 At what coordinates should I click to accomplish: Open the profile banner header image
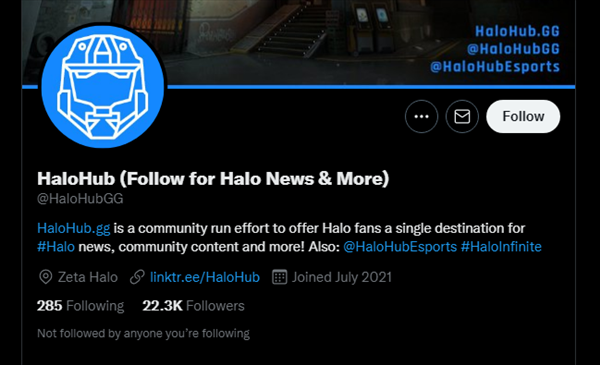coord(298,43)
